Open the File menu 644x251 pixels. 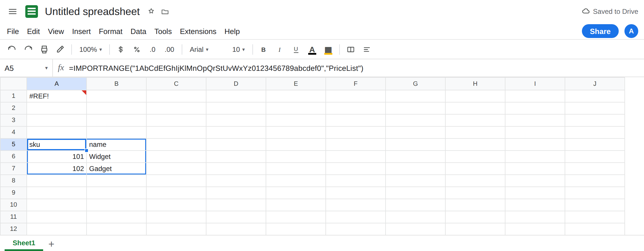[13, 31]
